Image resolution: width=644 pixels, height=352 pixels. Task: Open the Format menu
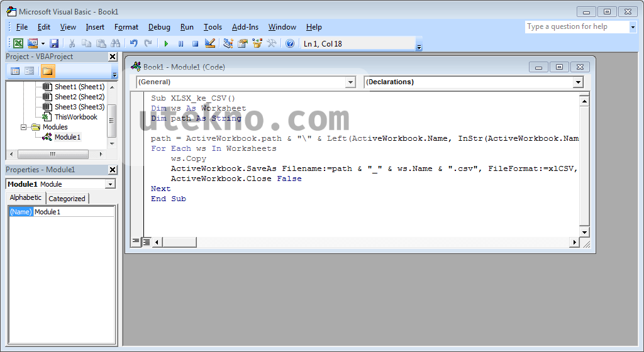pyautogui.click(x=126, y=27)
